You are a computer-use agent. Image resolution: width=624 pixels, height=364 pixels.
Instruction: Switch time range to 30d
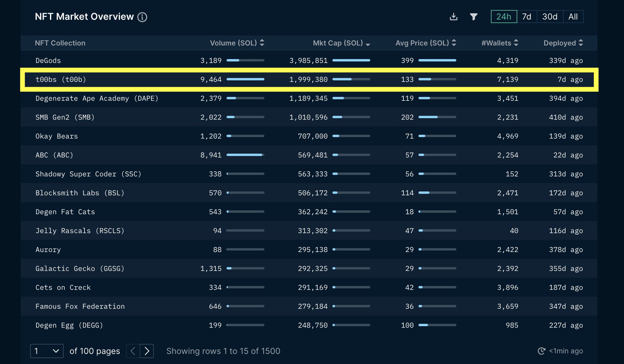(550, 17)
